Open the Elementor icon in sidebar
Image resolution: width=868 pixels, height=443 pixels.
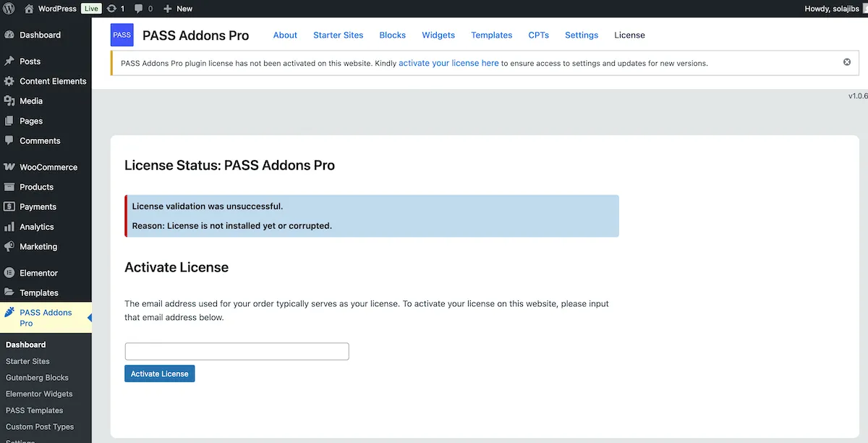pyautogui.click(x=9, y=273)
